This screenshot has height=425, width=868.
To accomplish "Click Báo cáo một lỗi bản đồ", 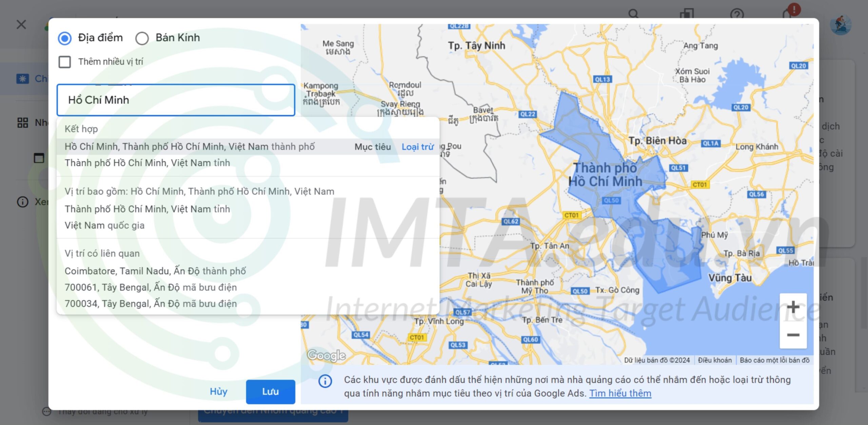I will pyautogui.click(x=774, y=360).
